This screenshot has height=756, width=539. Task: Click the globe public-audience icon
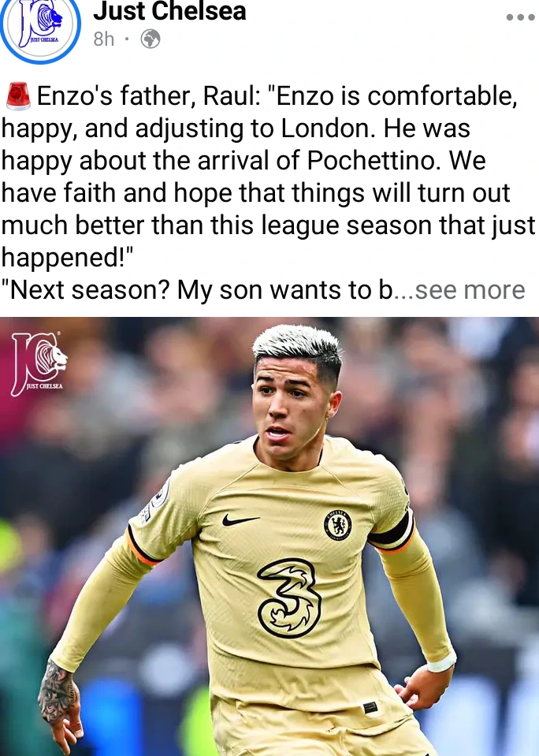coord(150,39)
